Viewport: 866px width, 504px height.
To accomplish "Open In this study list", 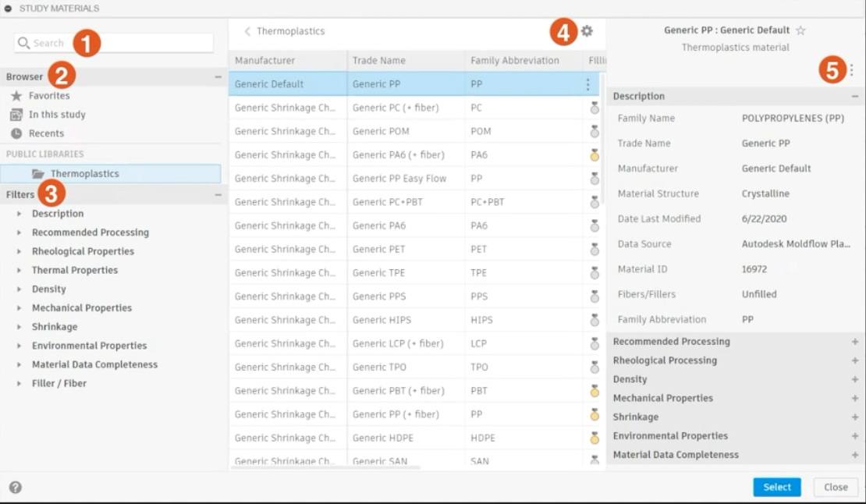I will coord(57,114).
